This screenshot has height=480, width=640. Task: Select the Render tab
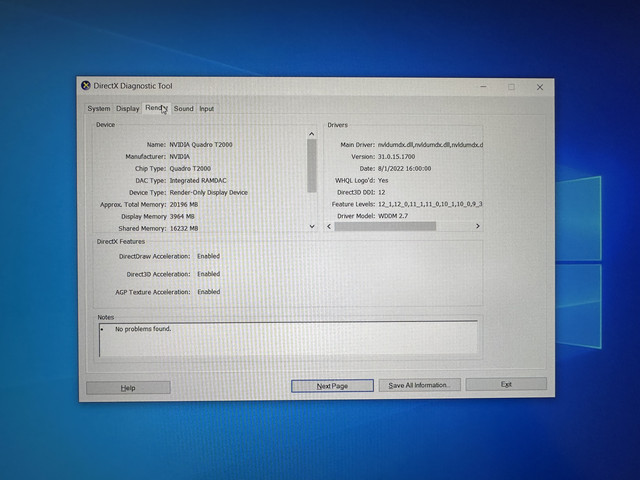pyautogui.click(x=156, y=108)
